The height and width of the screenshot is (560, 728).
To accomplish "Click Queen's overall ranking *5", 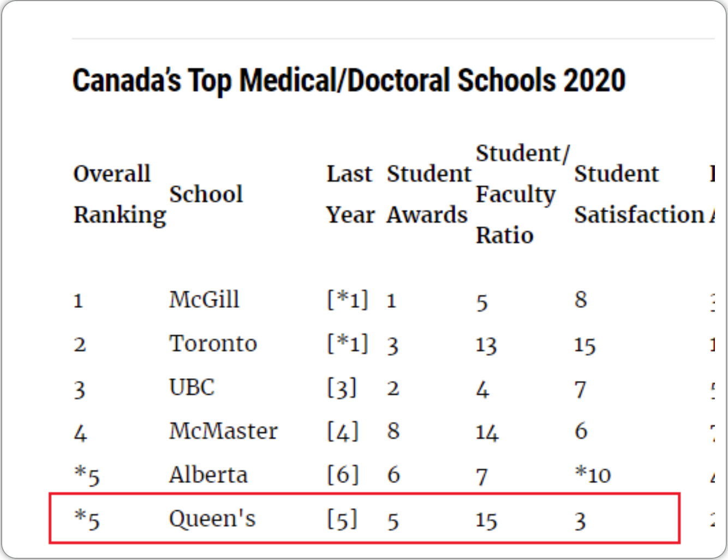I will (x=87, y=519).
